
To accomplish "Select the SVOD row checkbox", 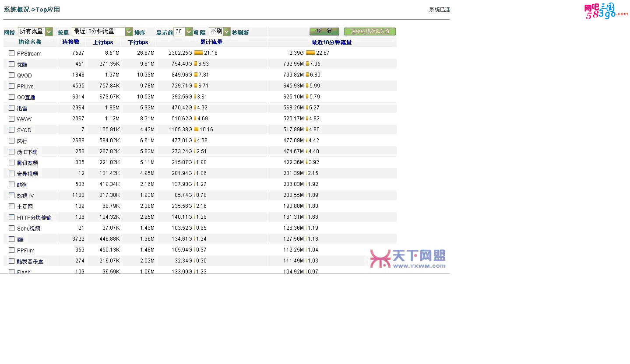I will coord(12,129).
